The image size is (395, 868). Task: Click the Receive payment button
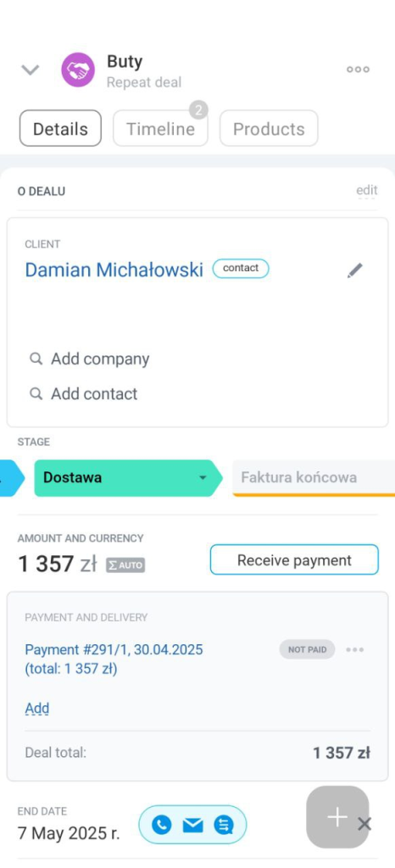click(294, 560)
